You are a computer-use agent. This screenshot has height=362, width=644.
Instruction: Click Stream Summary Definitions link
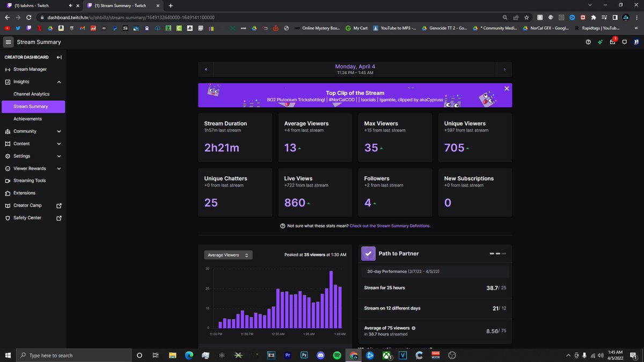[390, 226]
